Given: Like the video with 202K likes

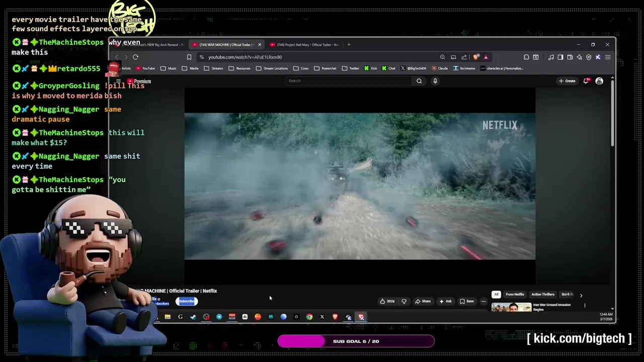Looking at the screenshot, I should [x=387, y=301].
